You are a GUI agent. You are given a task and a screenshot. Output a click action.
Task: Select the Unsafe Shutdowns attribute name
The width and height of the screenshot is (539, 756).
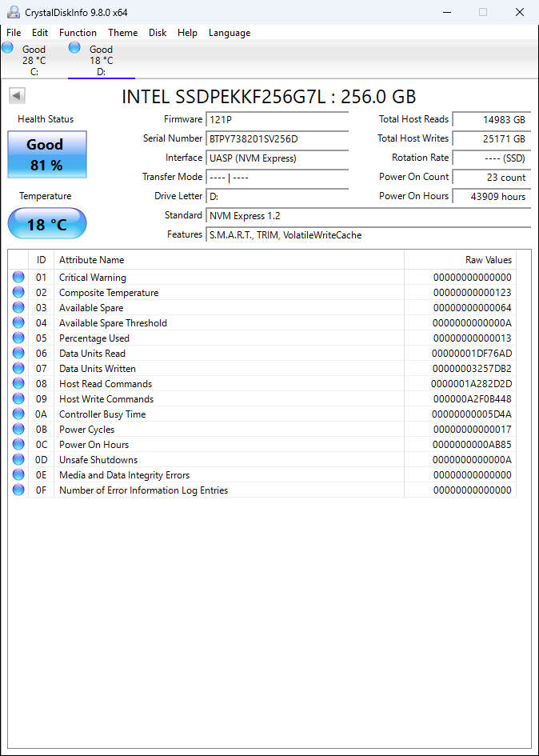98,460
